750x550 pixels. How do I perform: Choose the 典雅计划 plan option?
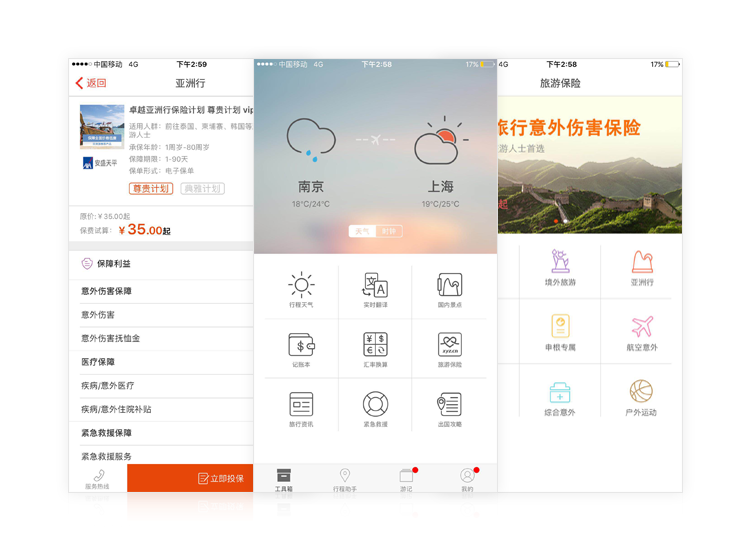pos(202,189)
